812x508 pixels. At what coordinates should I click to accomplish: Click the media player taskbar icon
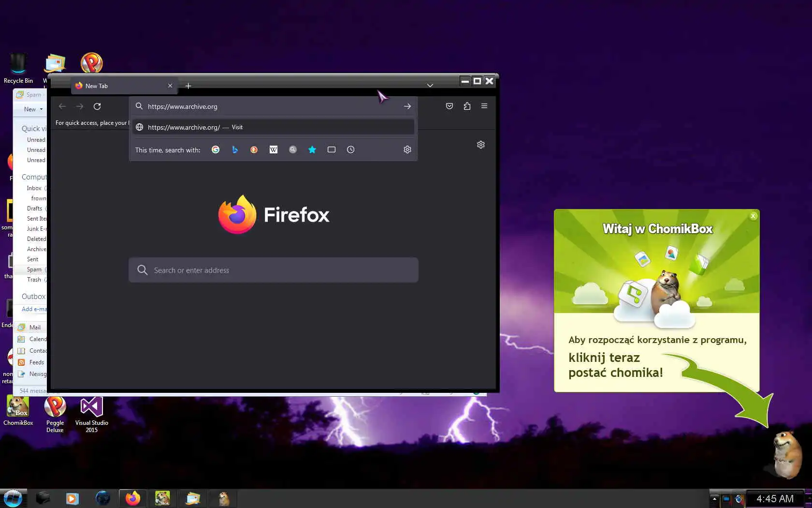point(72,498)
